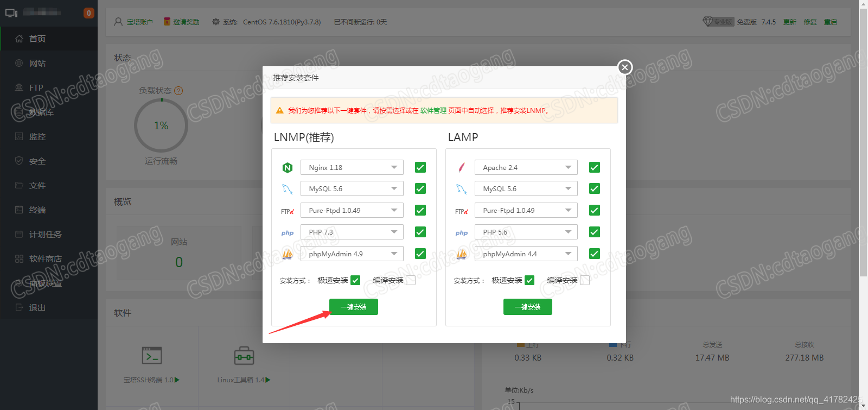Open the PHP 5.6 version dropdown

tap(526, 232)
